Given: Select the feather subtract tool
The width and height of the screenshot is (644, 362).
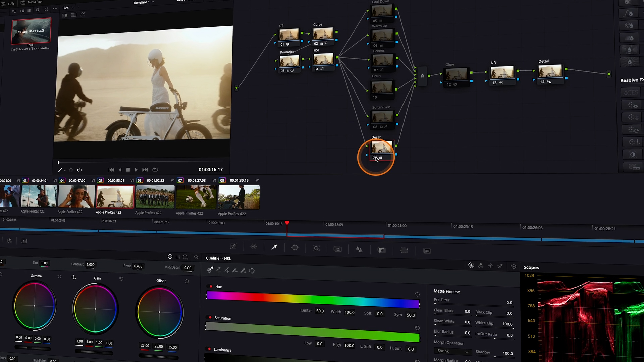Looking at the screenshot, I should click(x=235, y=270).
